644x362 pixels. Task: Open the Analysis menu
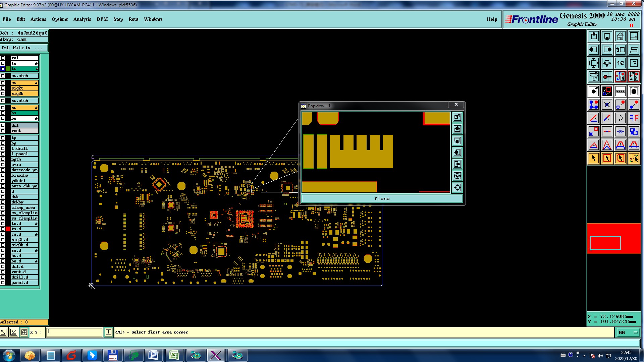[x=82, y=19]
